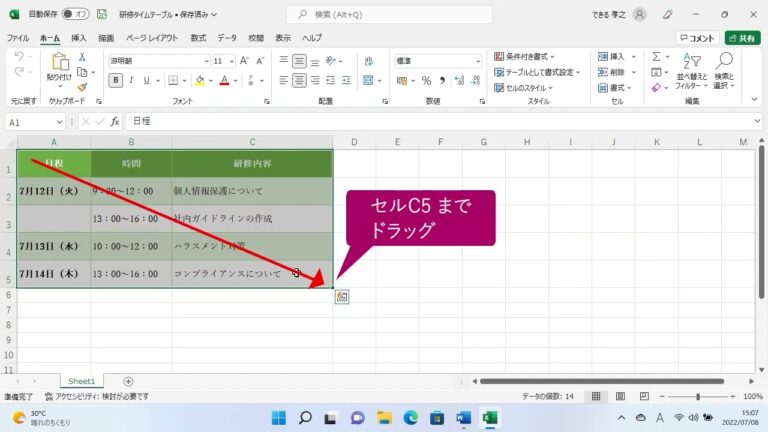The height and width of the screenshot is (432, 768).
Task: Open the 表示 tab
Action: click(x=283, y=38)
